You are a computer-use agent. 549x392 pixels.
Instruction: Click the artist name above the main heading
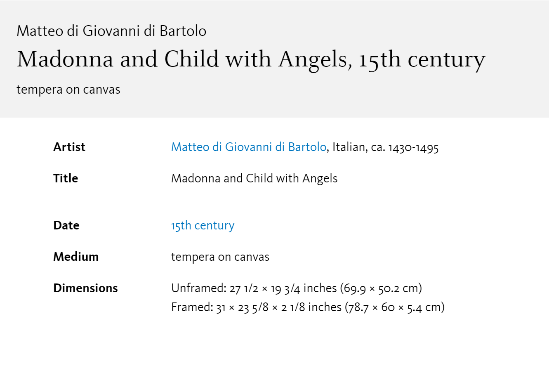pos(111,31)
